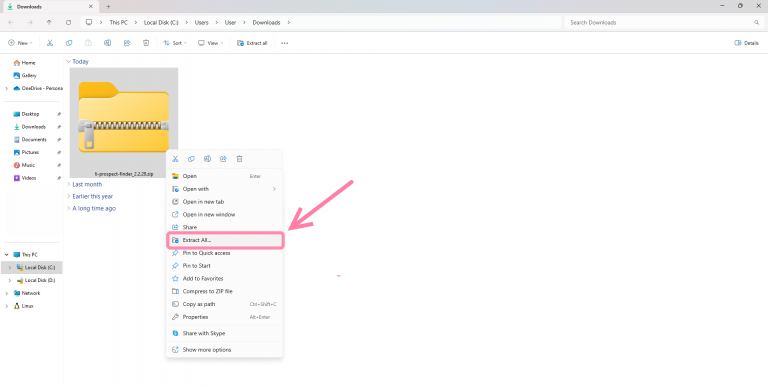This screenshot has width=768, height=388.
Task: Go back with the Back arrow
Action: [x=11, y=23]
